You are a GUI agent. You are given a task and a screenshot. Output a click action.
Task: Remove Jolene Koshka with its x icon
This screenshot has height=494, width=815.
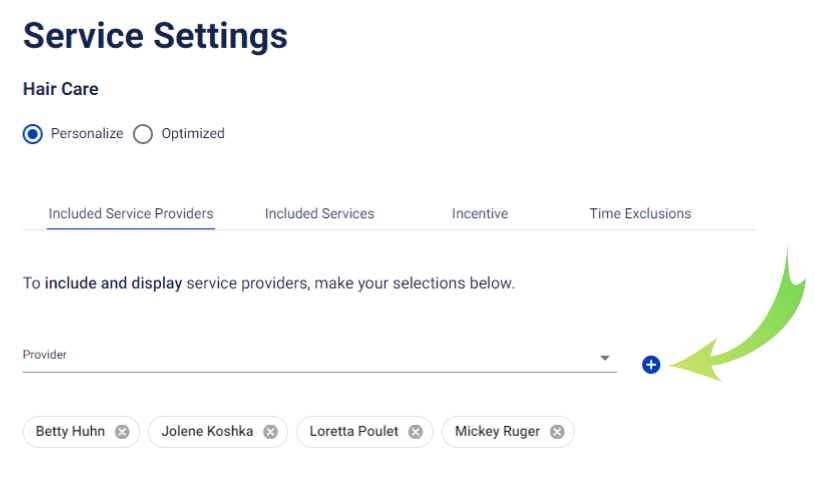coord(270,432)
